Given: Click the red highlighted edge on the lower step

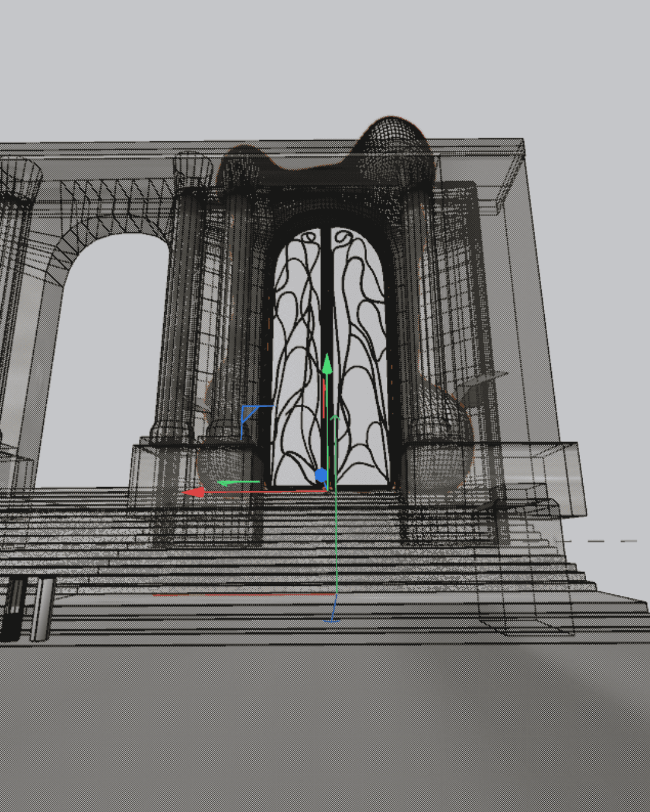Looking at the screenshot, I should pos(241,595).
